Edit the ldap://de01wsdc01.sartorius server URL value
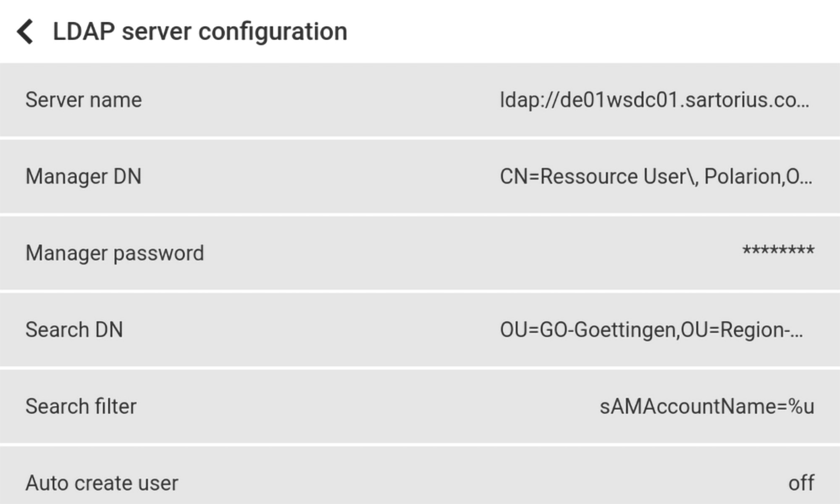This screenshot has height=504, width=840. (x=654, y=100)
